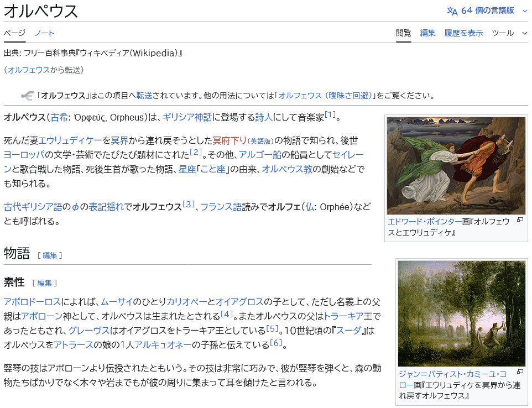Open オルフェウス (曖昧さ回避) disambiguation link
Screen dimensions: 532x408
tap(325, 96)
